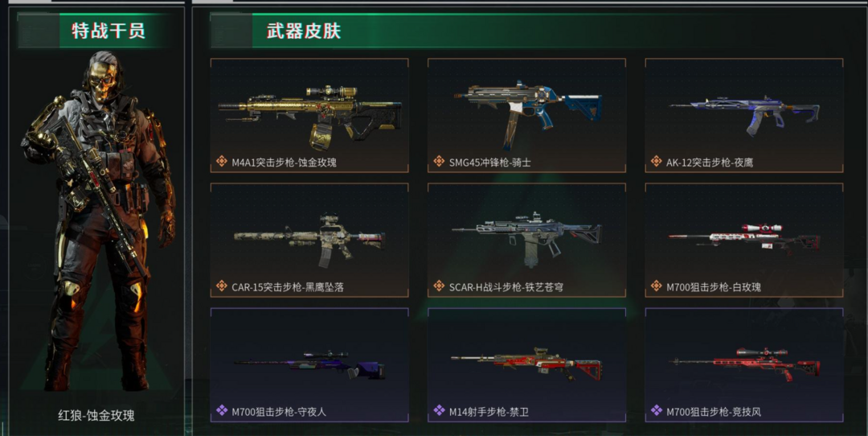Click the purple rarity icon beside M700狙击步枪-守夜人
Image resolution: width=868 pixels, height=436 pixels.
[x=222, y=410]
